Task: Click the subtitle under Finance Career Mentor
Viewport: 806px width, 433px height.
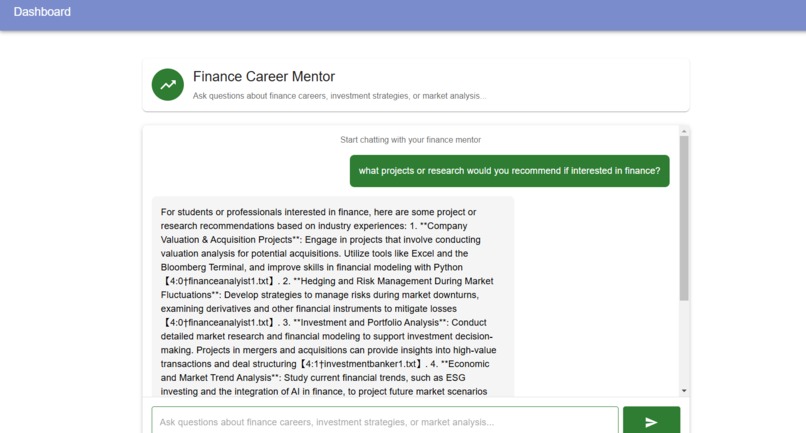Action: (339, 96)
